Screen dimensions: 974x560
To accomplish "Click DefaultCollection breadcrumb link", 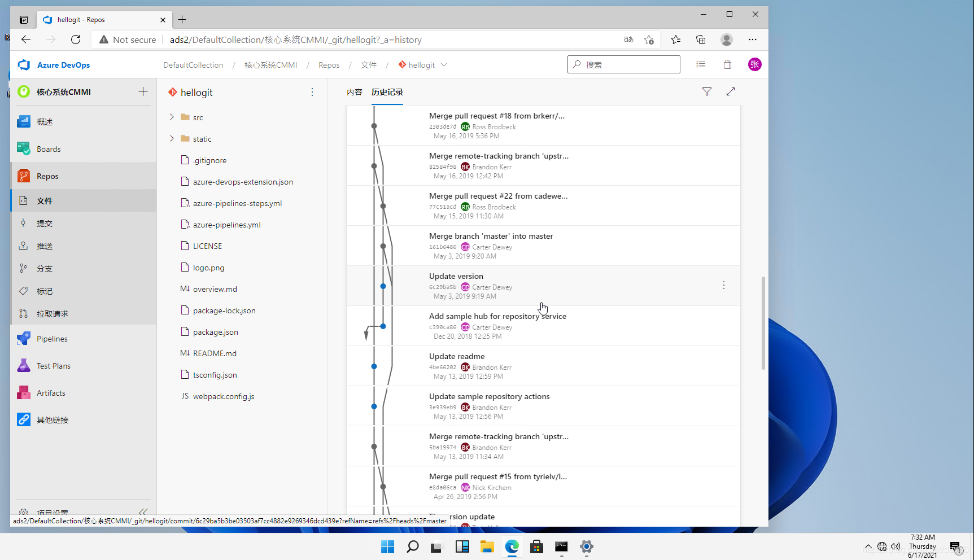I will (193, 65).
